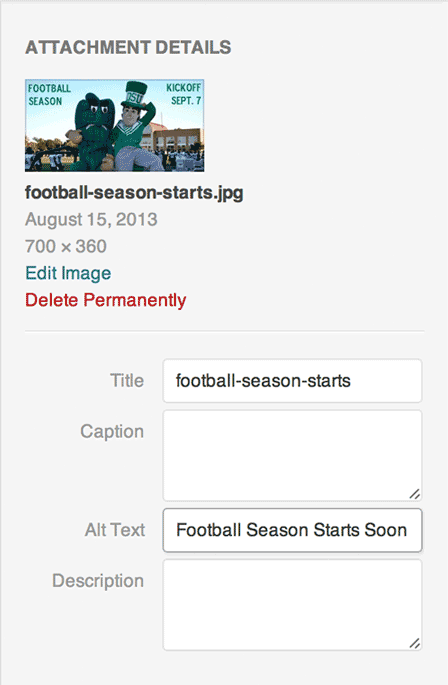Select Delete Permanently link
The height and width of the screenshot is (685, 448).
[x=106, y=300]
